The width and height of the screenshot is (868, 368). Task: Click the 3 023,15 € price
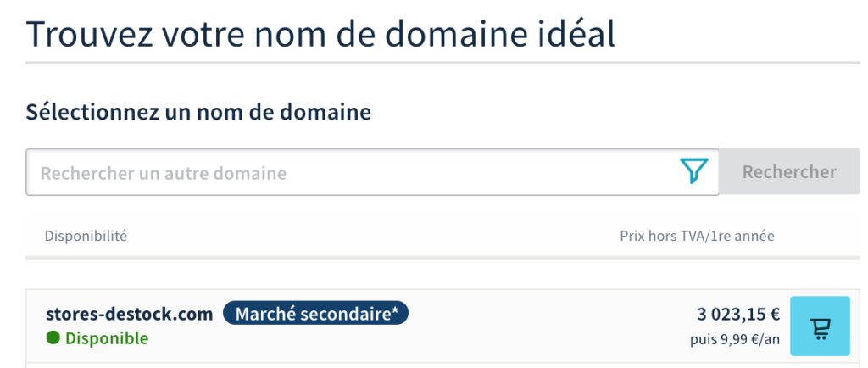point(738,315)
